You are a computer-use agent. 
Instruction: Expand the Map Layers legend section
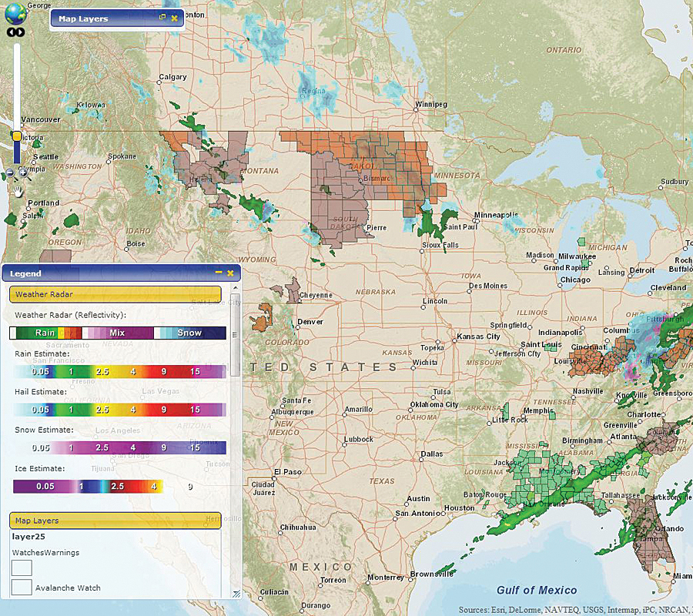pyautogui.click(x=115, y=521)
